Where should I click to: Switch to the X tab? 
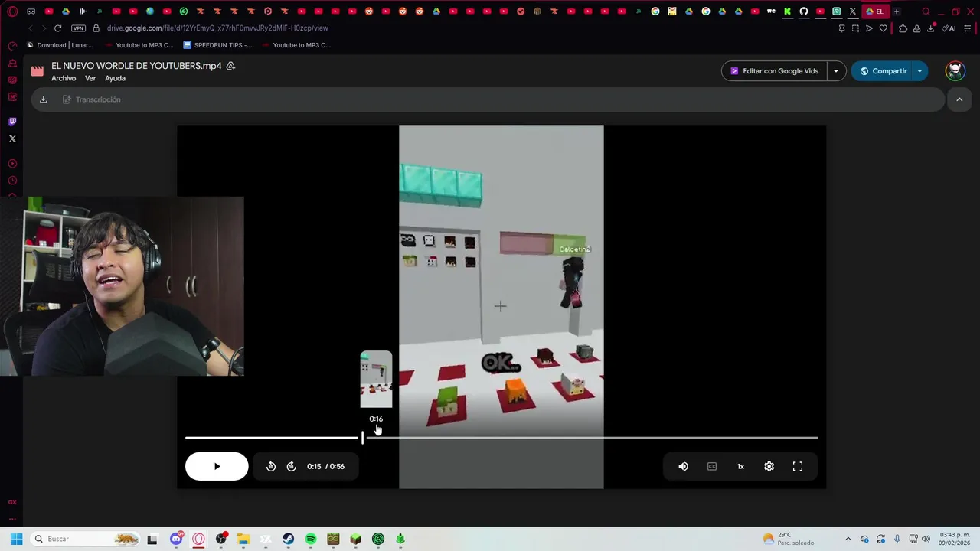point(853,11)
